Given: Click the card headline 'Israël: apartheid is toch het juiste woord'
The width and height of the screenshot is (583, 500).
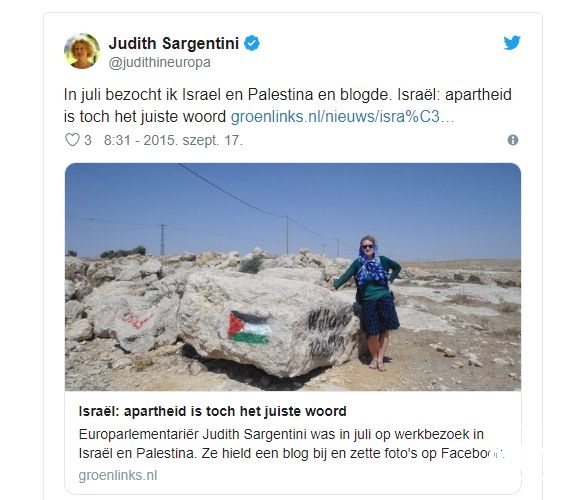Looking at the screenshot, I should [x=212, y=412].
